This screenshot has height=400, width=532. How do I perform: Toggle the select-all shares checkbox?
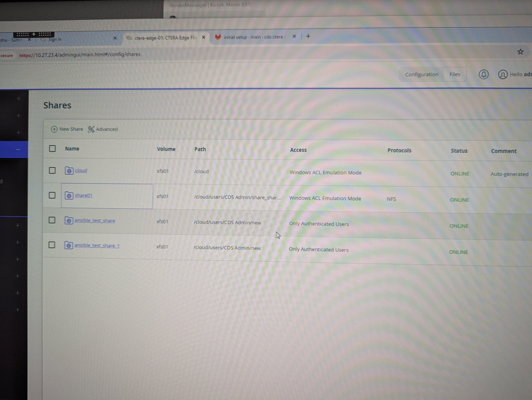point(52,149)
